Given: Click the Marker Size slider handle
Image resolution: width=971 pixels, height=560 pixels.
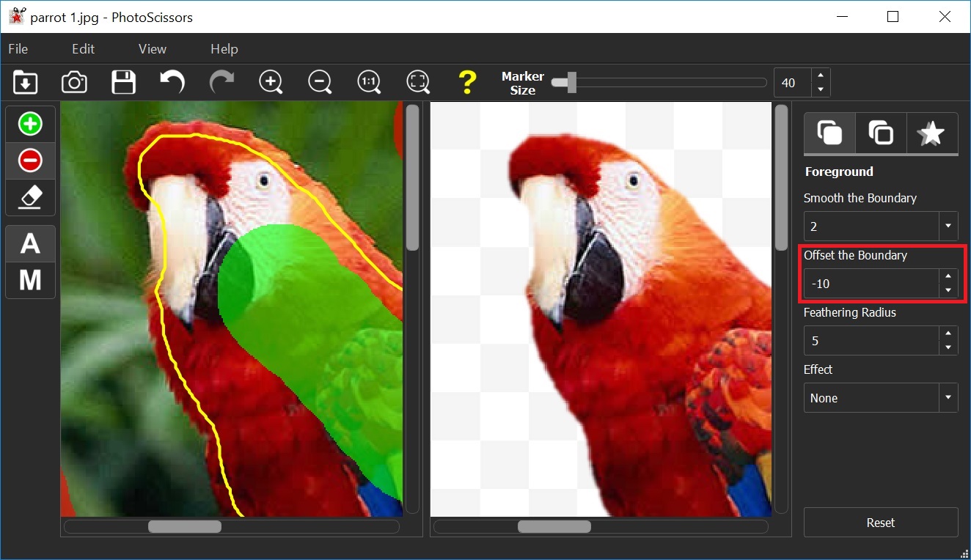Looking at the screenshot, I should (571, 83).
